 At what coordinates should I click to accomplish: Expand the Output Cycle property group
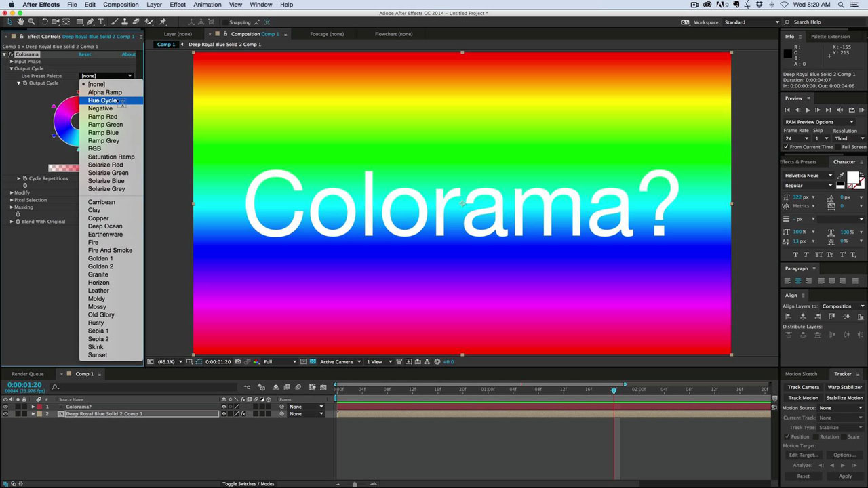tap(12, 68)
